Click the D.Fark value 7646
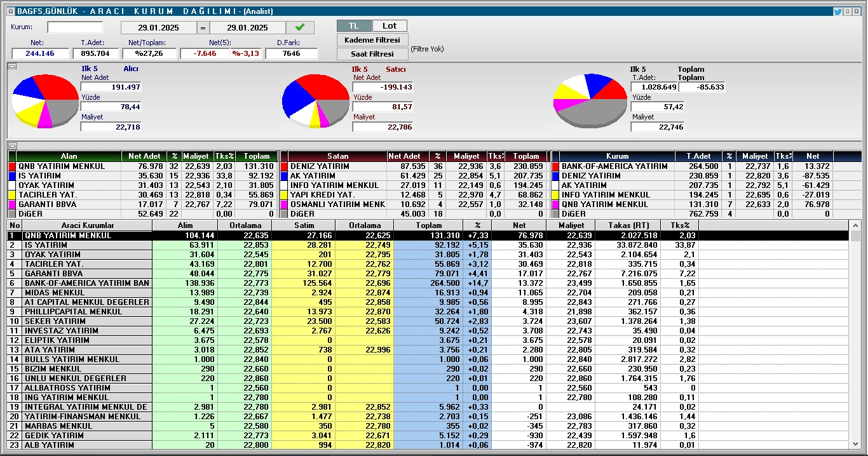The height and width of the screenshot is (456, 868). tap(292, 53)
